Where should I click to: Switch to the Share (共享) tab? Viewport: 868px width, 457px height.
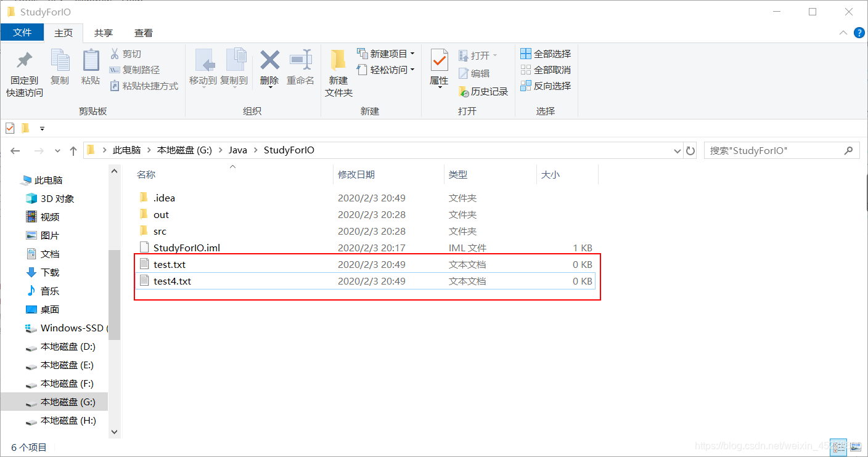click(x=104, y=33)
